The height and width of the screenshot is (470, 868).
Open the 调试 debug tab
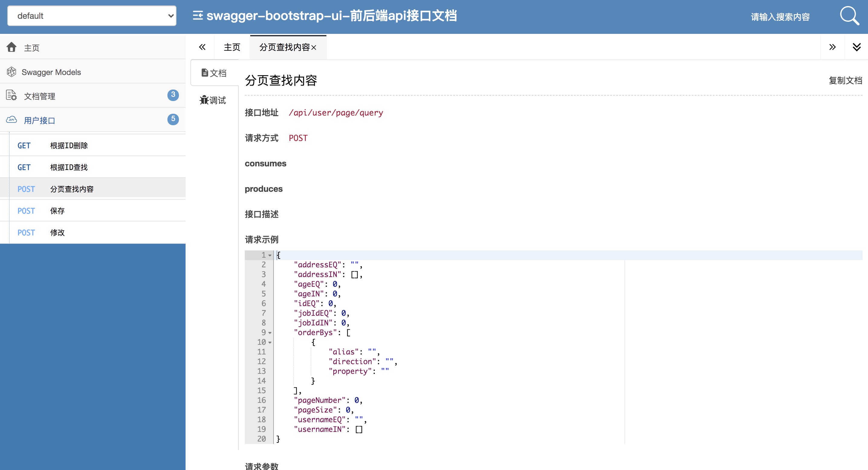pos(213,100)
